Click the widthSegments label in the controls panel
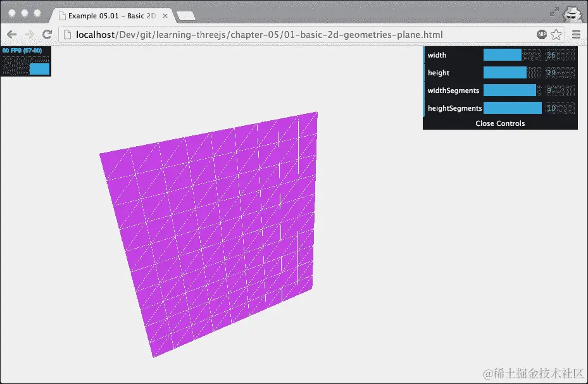The height and width of the screenshot is (384, 588). click(453, 90)
